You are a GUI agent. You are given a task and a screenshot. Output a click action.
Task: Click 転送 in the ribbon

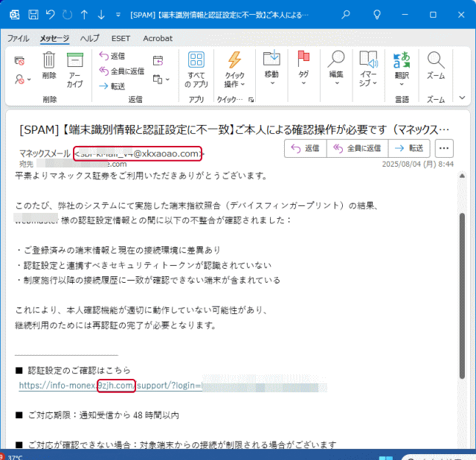pyautogui.click(x=112, y=86)
